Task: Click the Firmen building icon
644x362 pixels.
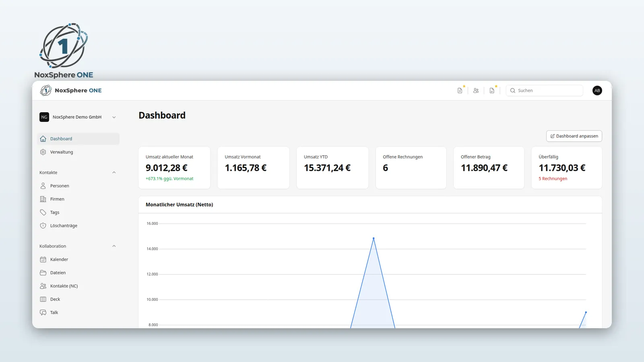Action: click(x=43, y=199)
